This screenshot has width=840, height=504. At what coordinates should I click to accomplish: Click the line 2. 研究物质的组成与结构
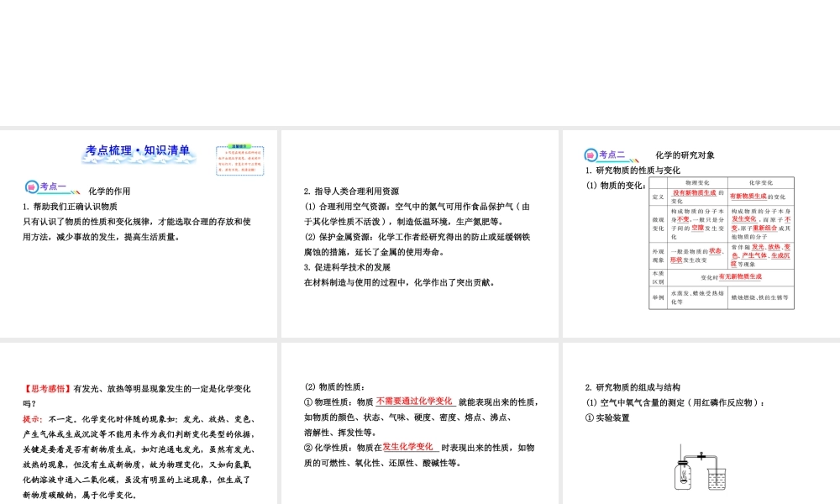(633, 387)
